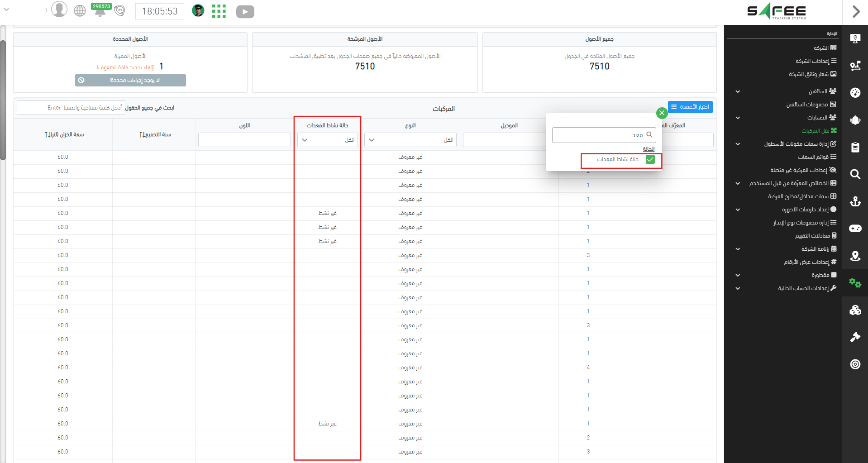
Task: Select the green gears settings sidebar icon
Action: tap(855, 283)
